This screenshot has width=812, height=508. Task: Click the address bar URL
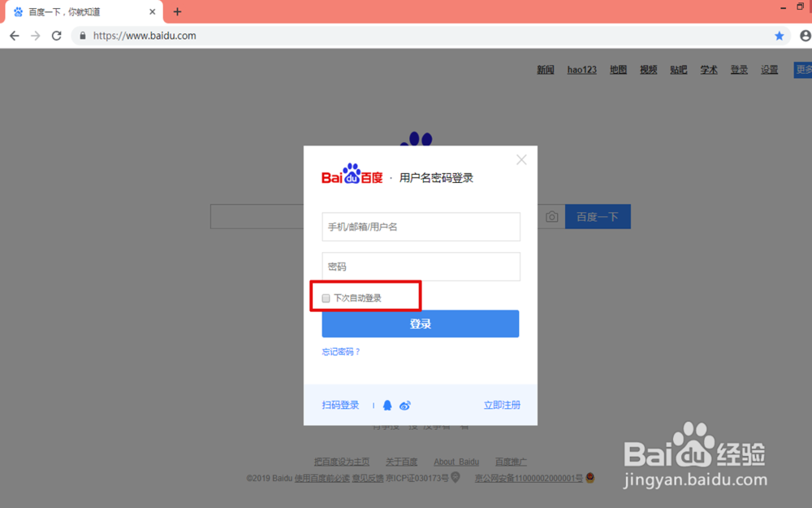point(145,36)
